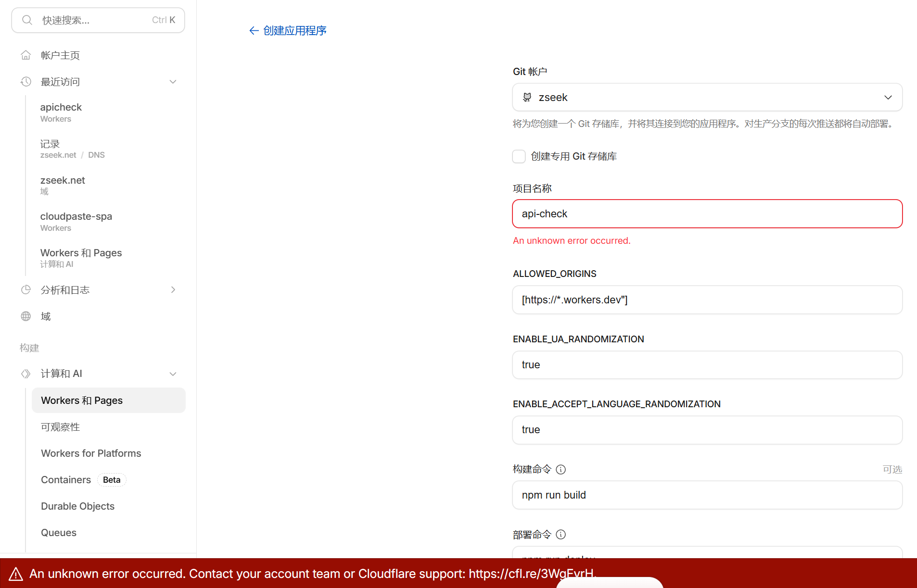Click the 项目名称 field containing api-check
917x588 pixels.
coord(707,214)
